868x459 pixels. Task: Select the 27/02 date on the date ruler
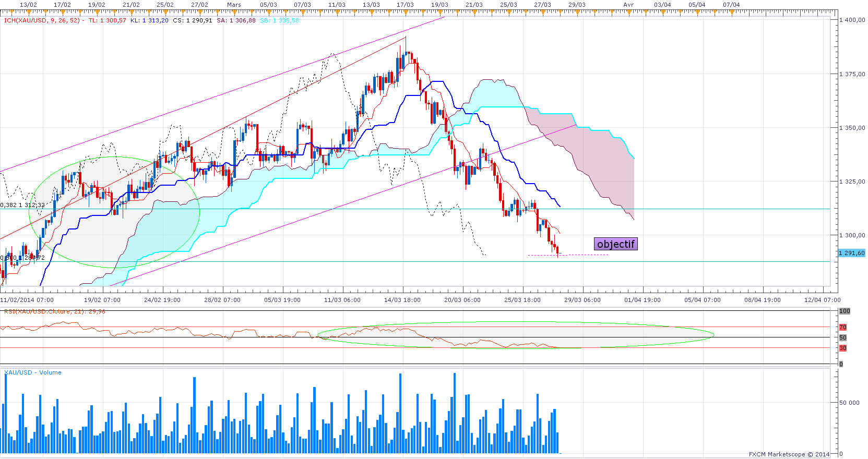tap(199, 5)
